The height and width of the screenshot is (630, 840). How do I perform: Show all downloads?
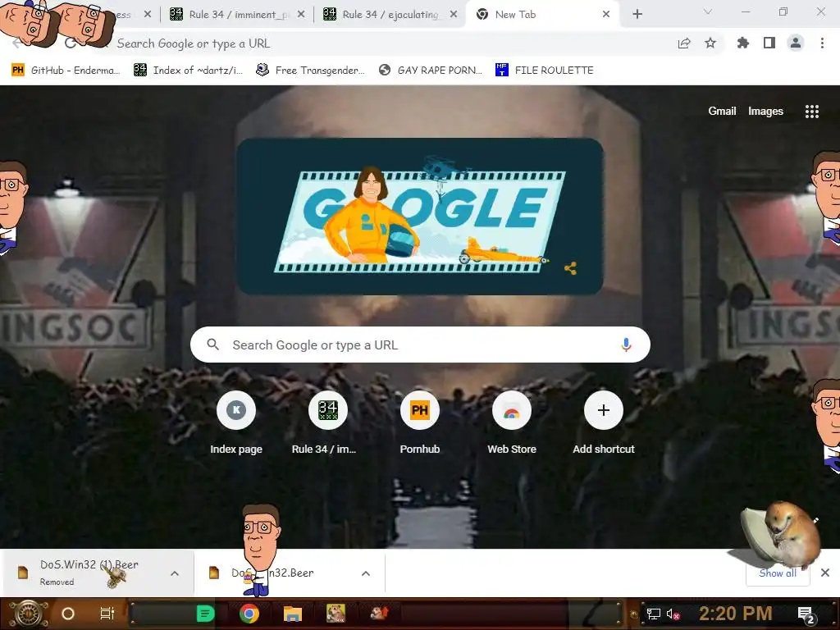pyautogui.click(x=778, y=573)
